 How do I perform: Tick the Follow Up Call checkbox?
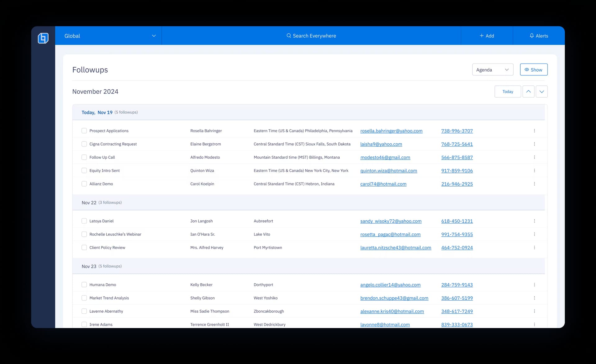(84, 157)
